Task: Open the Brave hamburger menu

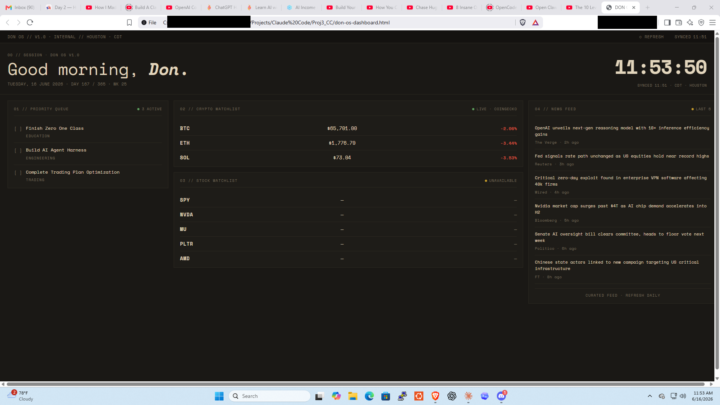Action: [x=712, y=22]
